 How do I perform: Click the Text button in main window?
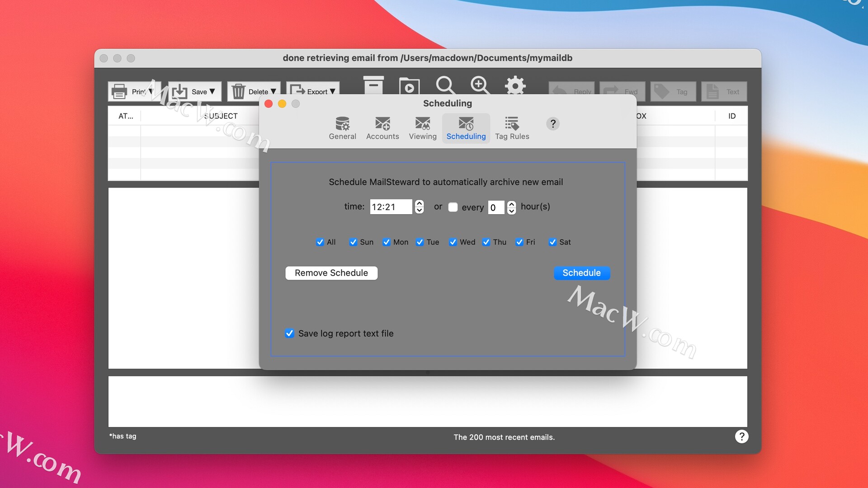[x=724, y=91]
